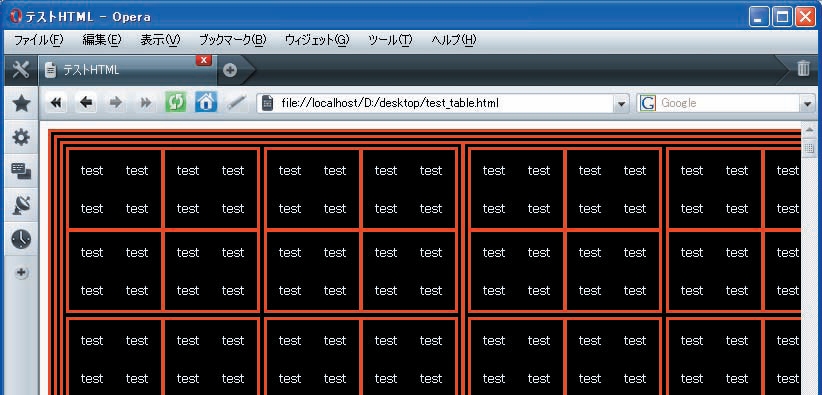Screen dimensions: 822x395
Task: Open a new tab with plus button
Action: click(230, 70)
